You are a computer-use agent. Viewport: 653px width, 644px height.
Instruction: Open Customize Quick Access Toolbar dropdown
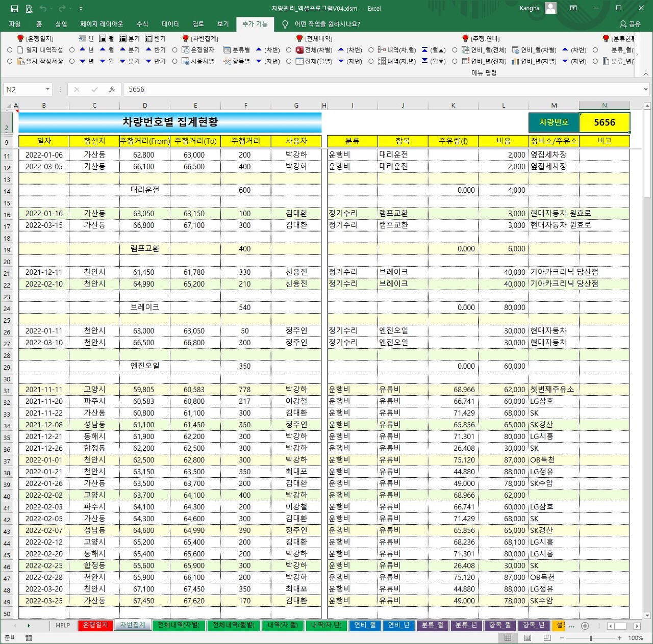click(81, 9)
